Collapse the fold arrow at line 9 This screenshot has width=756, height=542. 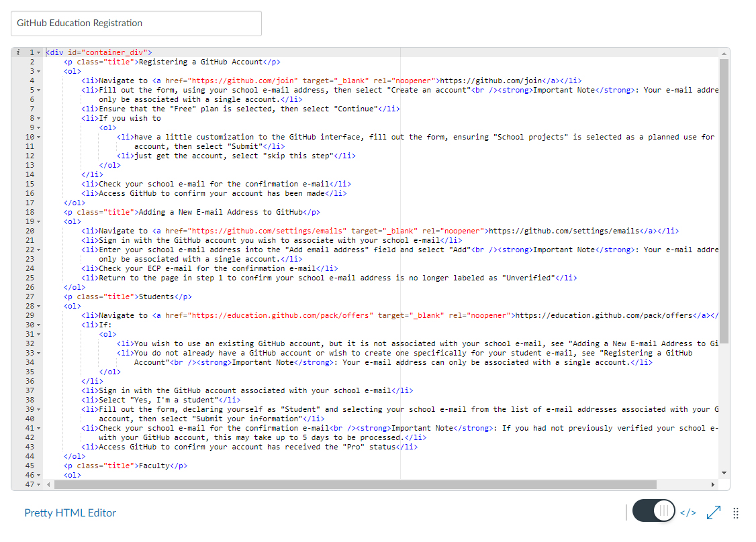click(x=38, y=127)
